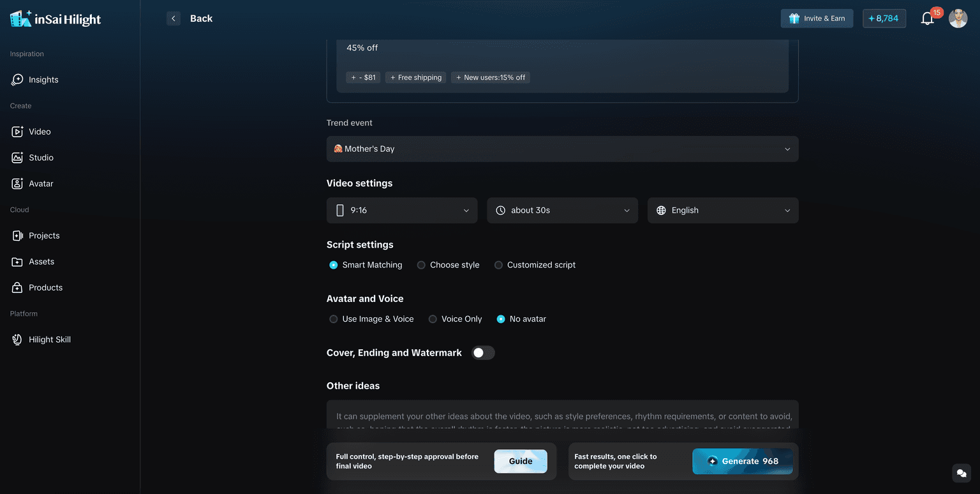This screenshot has width=980, height=494.
Task: Click the "Avatar and Voice" heading
Action: 365,299
